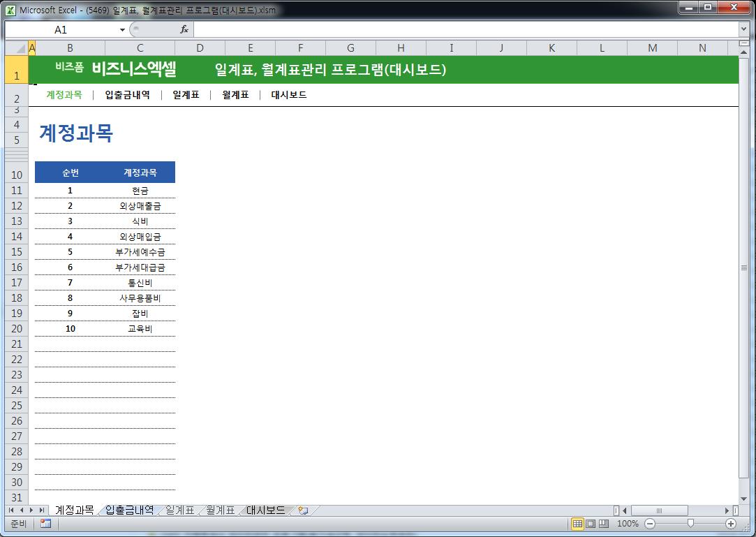The height and width of the screenshot is (537, 756).
Task: Switch to the 대시보드 sheet tab
Action: 266,510
